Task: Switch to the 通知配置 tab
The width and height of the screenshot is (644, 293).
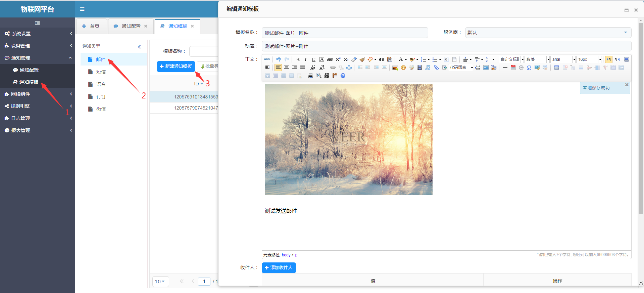Action: point(131,26)
